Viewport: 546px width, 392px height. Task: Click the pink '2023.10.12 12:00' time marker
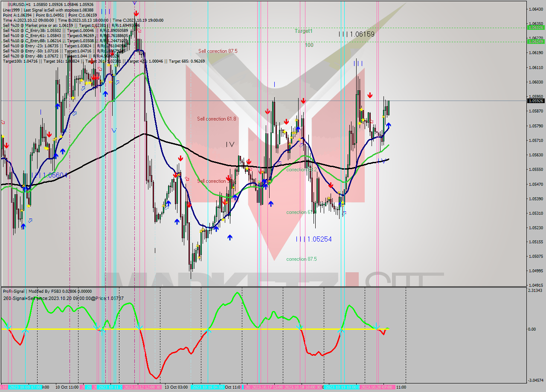(142, 387)
